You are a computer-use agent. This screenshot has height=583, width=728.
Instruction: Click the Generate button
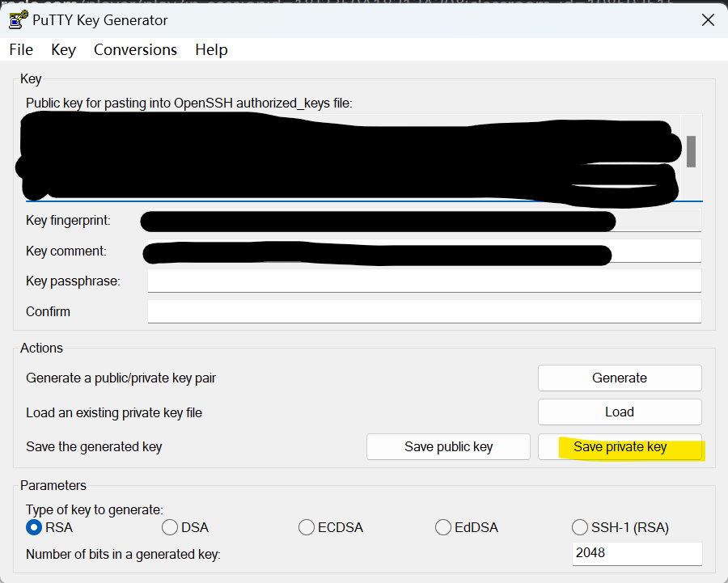[620, 378]
